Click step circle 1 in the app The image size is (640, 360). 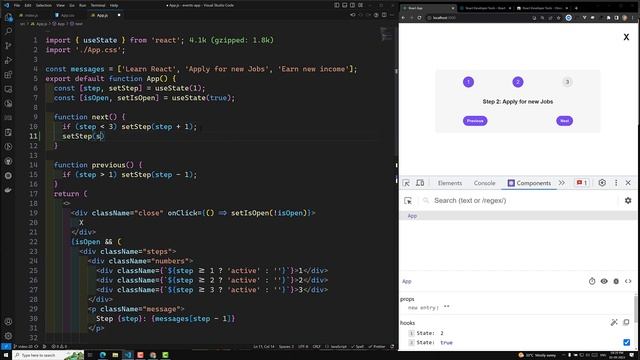coord(469,82)
